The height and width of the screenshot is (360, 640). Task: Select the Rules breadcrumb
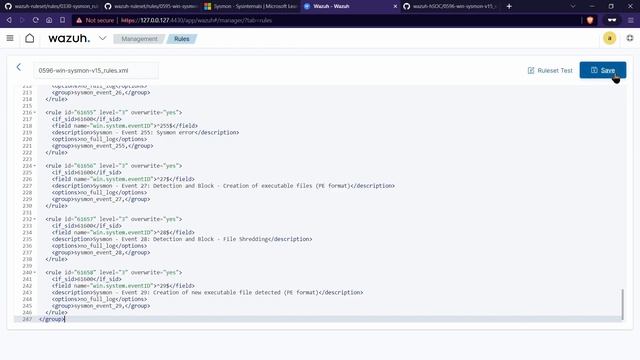(x=182, y=39)
